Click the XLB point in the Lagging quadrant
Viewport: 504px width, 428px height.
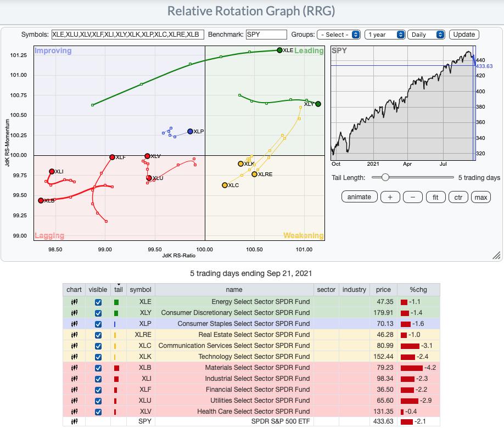click(41, 200)
